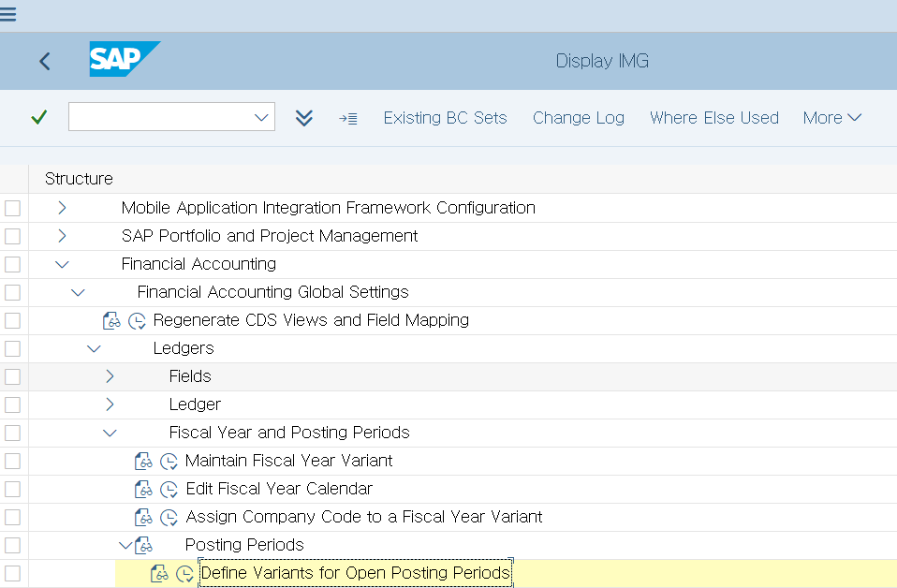Screen dimensions: 897x588
Task: Select Maintain Fiscal Year Variant item
Action: click(x=289, y=461)
